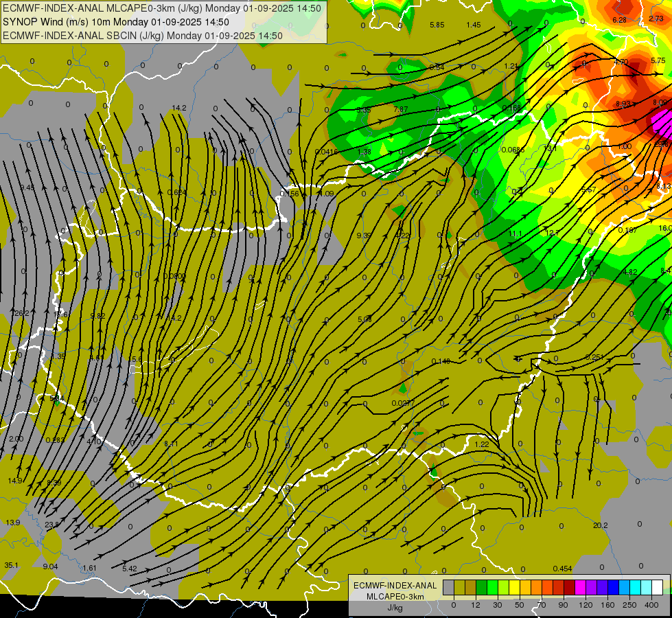Click the map value '1.45'
Viewport: 672px width, 618px height.
474,25
